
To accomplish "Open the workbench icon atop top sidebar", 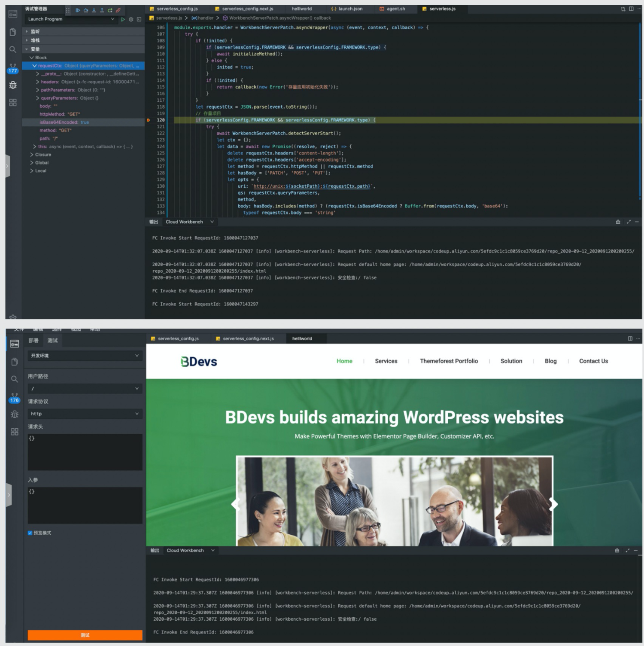I will click(13, 14).
